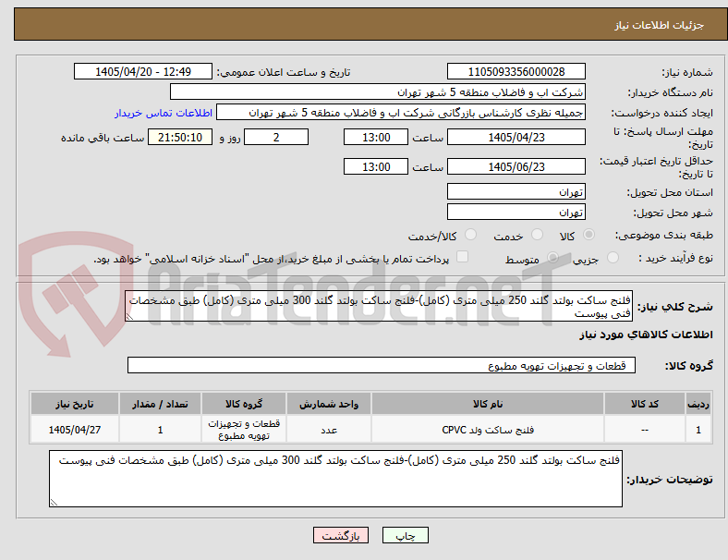Click the price validity time 13:00 field

[x=376, y=166]
